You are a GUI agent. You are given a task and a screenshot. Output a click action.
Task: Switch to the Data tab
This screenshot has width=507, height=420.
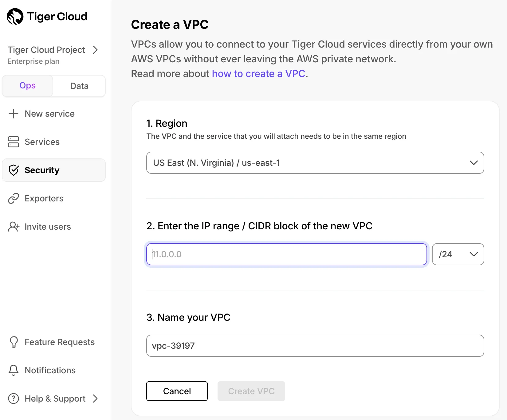tap(79, 86)
